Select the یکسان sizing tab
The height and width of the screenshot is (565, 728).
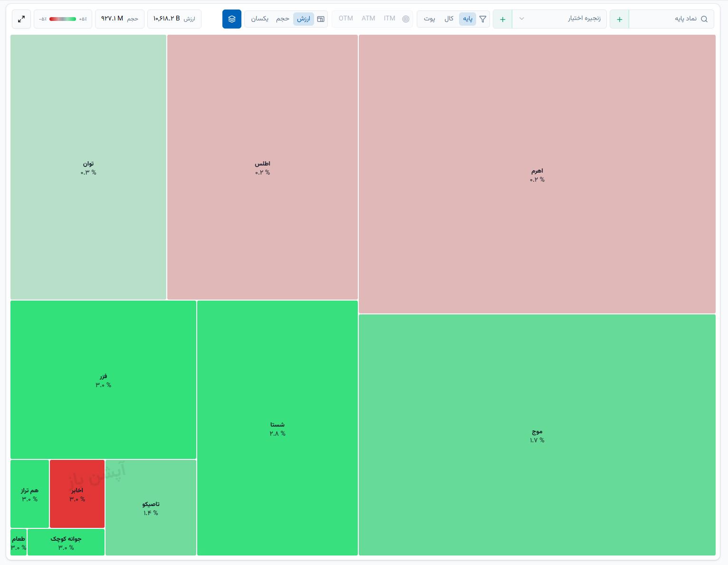260,19
